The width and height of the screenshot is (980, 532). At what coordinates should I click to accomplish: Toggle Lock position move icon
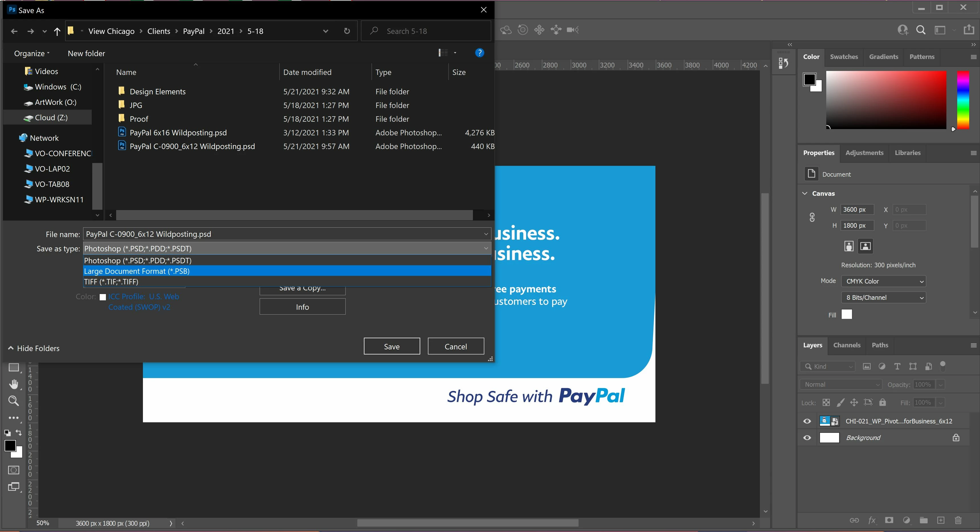tap(854, 403)
